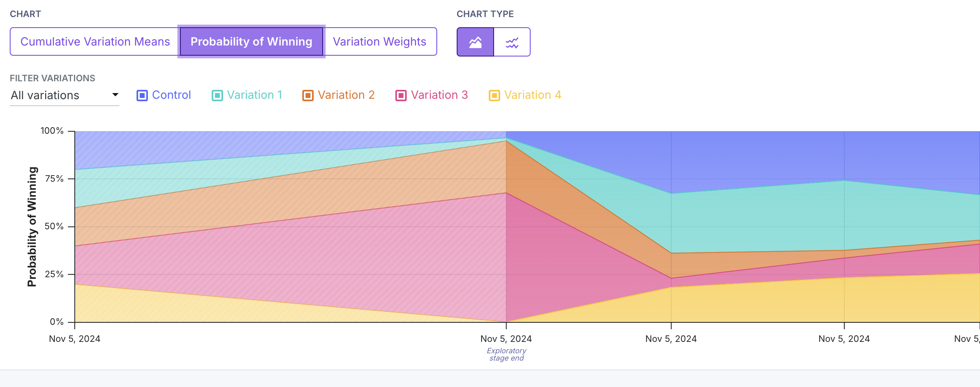Open the Variation Weights tab
The width and height of the screenshot is (980, 387).
click(x=379, y=41)
